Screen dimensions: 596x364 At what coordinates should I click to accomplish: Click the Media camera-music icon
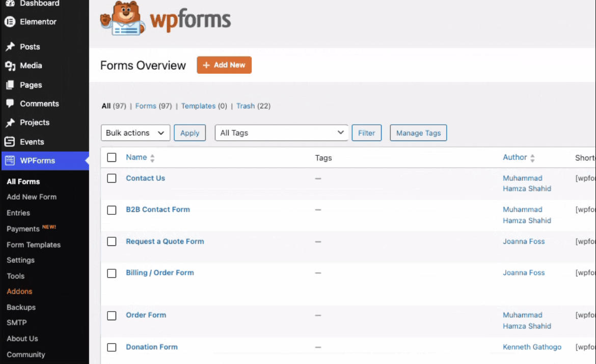coord(10,66)
